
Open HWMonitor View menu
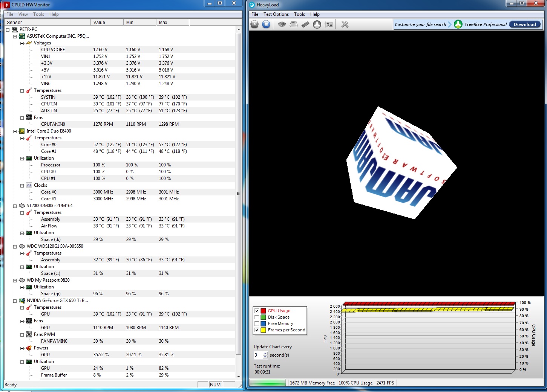[x=23, y=14]
